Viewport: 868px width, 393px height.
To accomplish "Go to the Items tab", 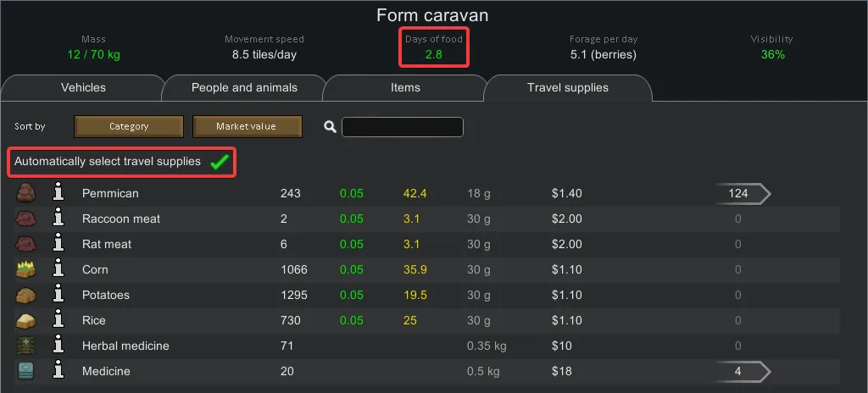I will tap(405, 88).
